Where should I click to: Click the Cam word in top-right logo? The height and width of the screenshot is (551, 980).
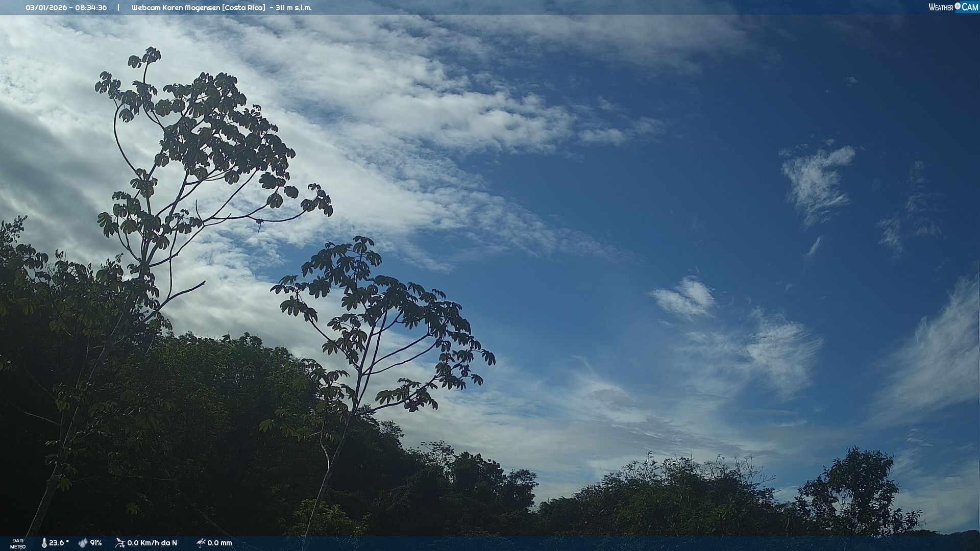[970, 7]
